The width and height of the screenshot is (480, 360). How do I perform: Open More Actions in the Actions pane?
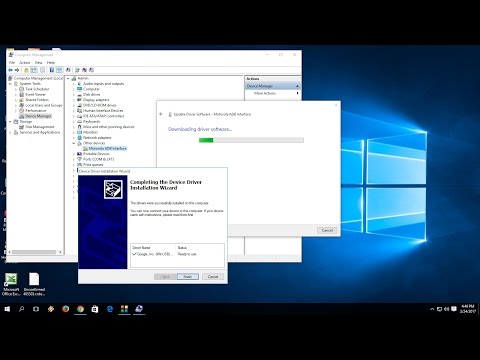(x=265, y=93)
